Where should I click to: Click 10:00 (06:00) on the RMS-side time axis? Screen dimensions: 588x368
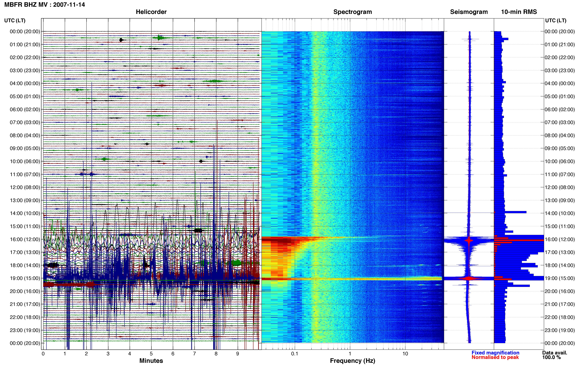pos(560,161)
